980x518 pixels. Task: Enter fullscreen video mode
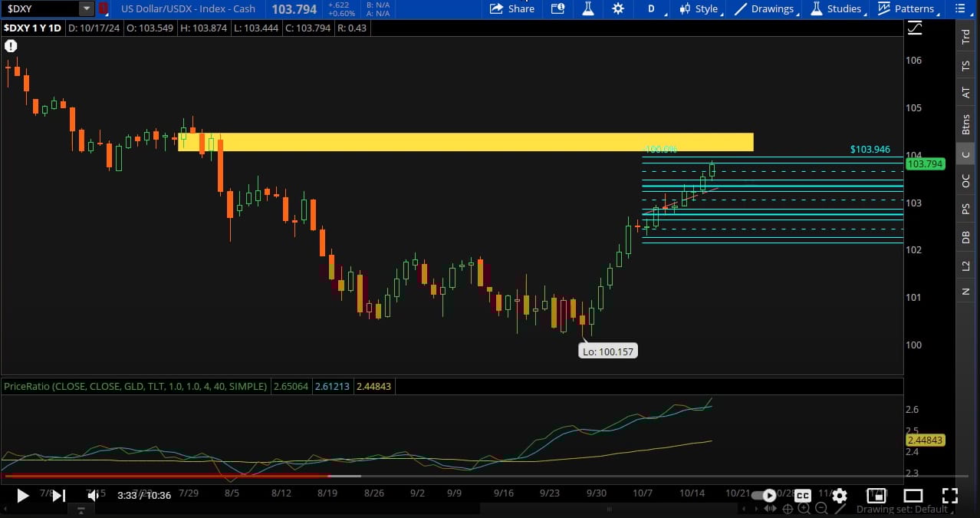click(949, 496)
